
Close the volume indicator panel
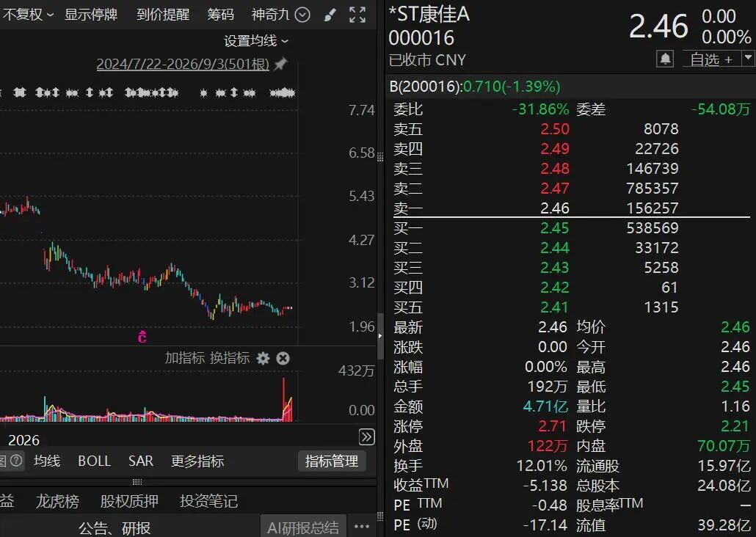[x=283, y=358]
